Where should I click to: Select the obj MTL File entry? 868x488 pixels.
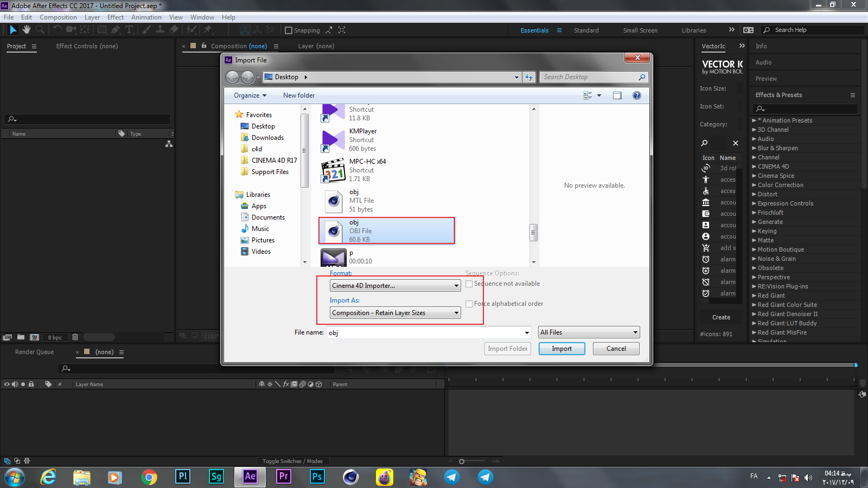(386, 201)
